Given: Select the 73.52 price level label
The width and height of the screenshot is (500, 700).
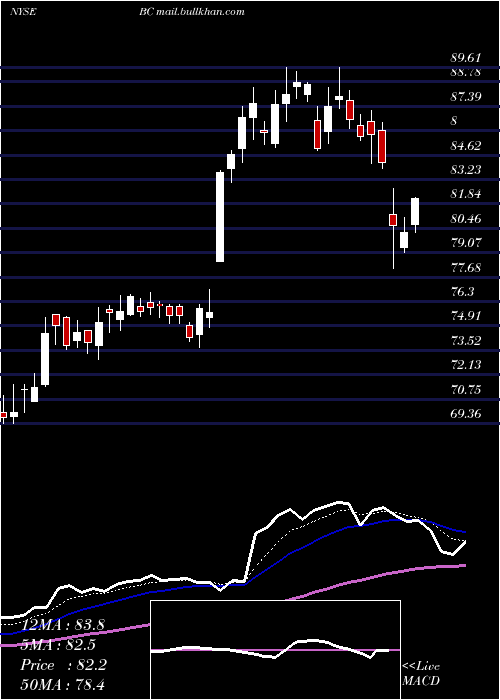Looking at the screenshot, I should pyautogui.click(x=466, y=341).
